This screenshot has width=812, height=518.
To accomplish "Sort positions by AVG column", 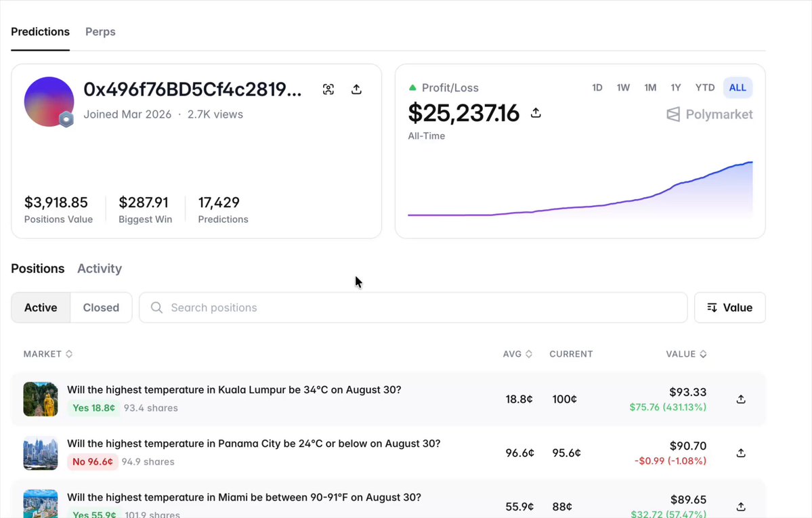I will [x=517, y=353].
